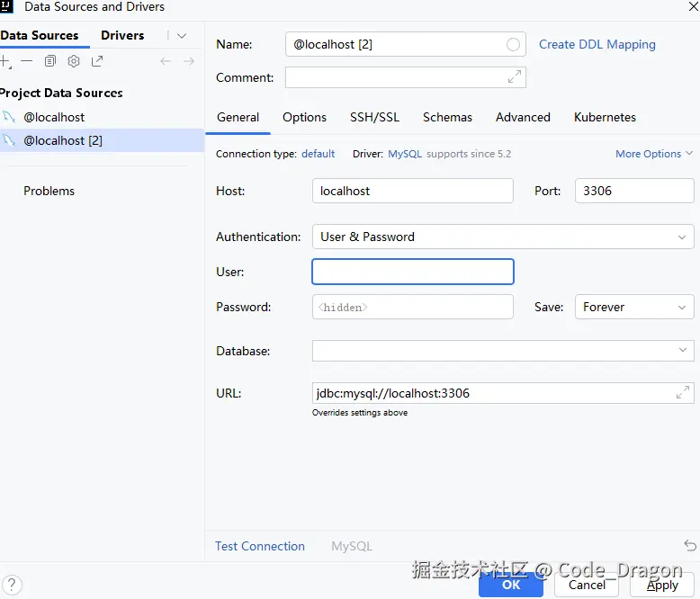The height and width of the screenshot is (599, 700).
Task: Open the SSH/SSL tab
Action: pyautogui.click(x=374, y=117)
